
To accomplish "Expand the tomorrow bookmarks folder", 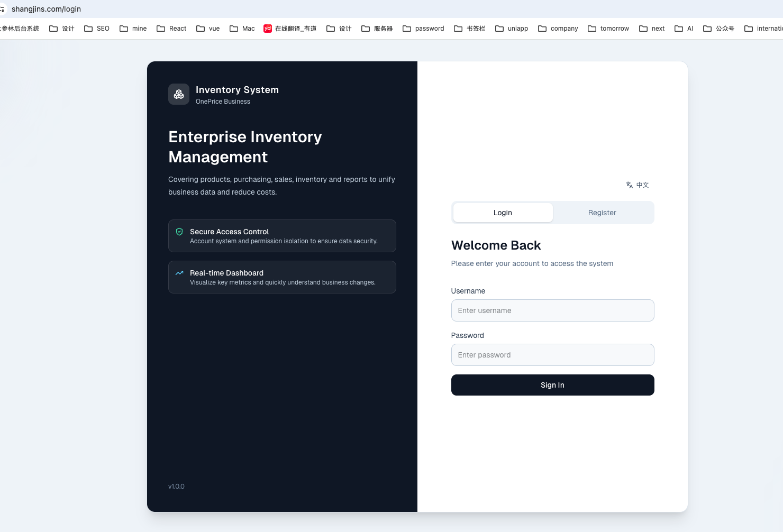I will pos(608,29).
